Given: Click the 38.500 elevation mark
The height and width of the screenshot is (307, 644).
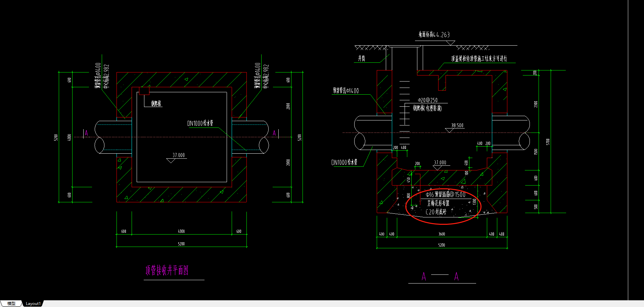Looking at the screenshot, I should (x=457, y=125).
